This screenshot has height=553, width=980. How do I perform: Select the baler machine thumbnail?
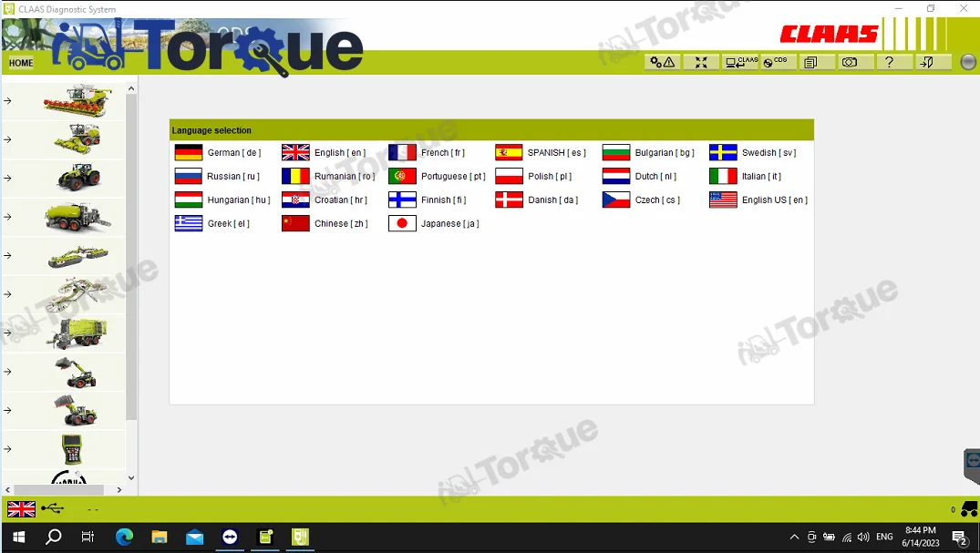[x=77, y=217]
